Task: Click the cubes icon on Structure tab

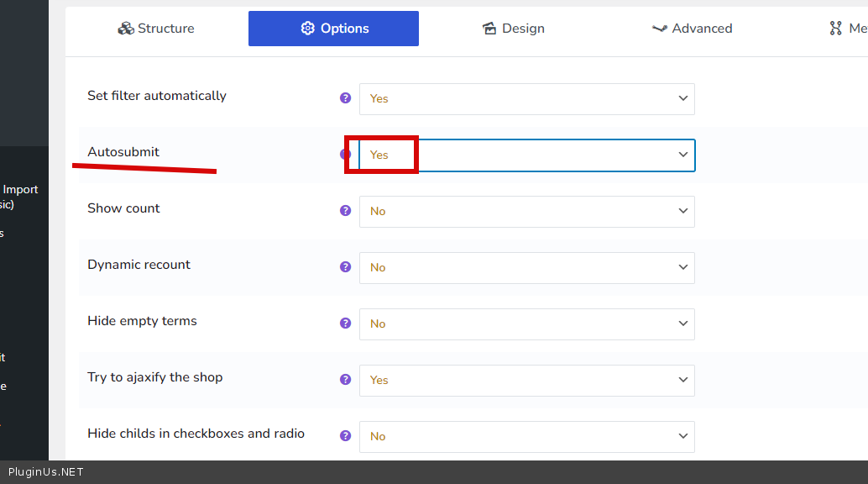Action: click(x=126, y=29)
